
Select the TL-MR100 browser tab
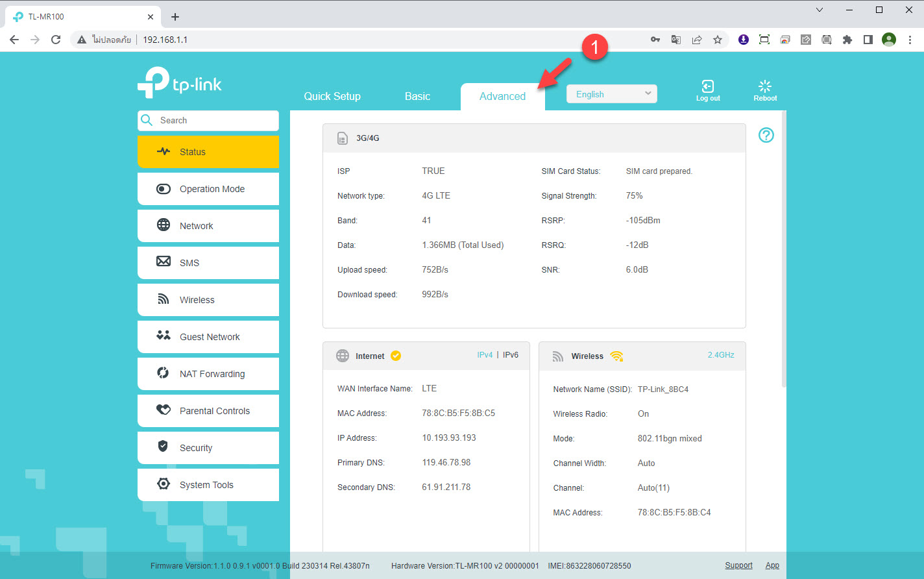coord(83,17)
